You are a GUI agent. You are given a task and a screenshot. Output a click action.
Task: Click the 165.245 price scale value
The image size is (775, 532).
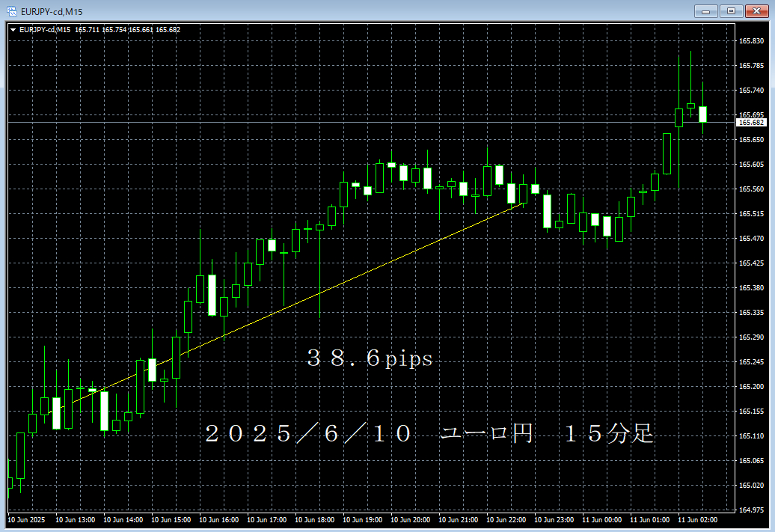(751, 362)
